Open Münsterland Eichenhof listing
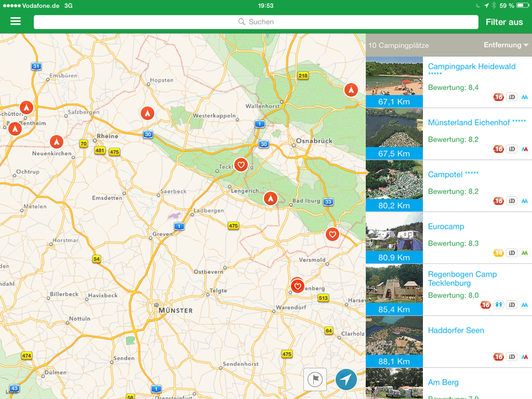The image size is (532, 399). coord(477,122)
